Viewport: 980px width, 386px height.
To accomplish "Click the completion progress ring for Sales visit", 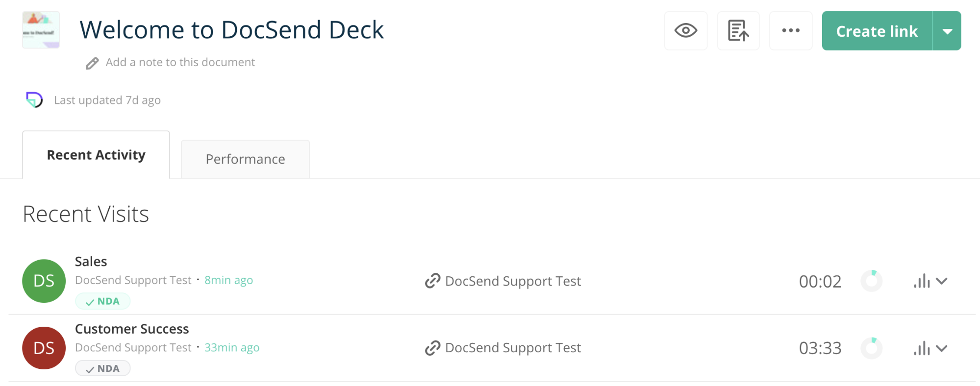I will pyautogui.click(x=872, y=281).
